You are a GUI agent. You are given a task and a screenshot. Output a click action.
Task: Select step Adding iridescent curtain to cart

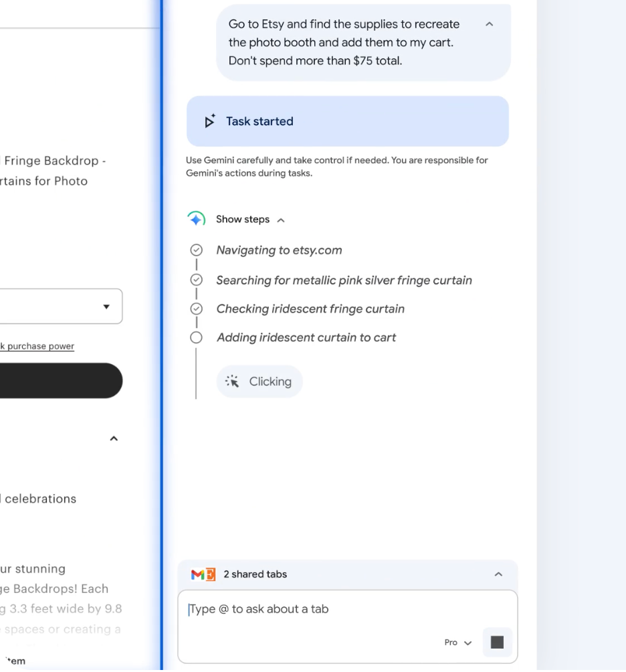pyautogui.click(x=306, y=338)
